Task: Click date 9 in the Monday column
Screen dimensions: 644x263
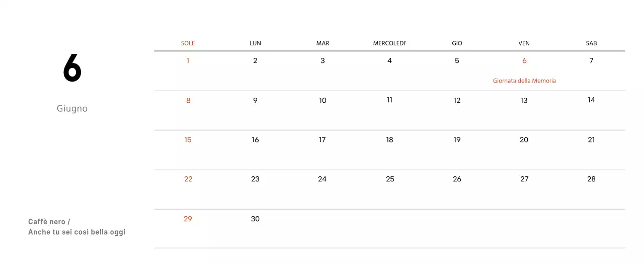Action: point(255,100)
